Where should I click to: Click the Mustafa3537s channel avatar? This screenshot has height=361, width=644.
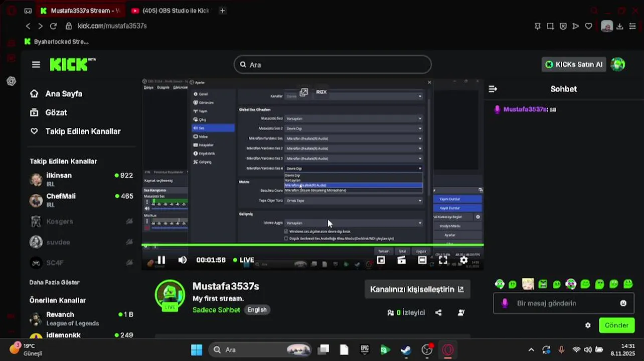point(170,295)
